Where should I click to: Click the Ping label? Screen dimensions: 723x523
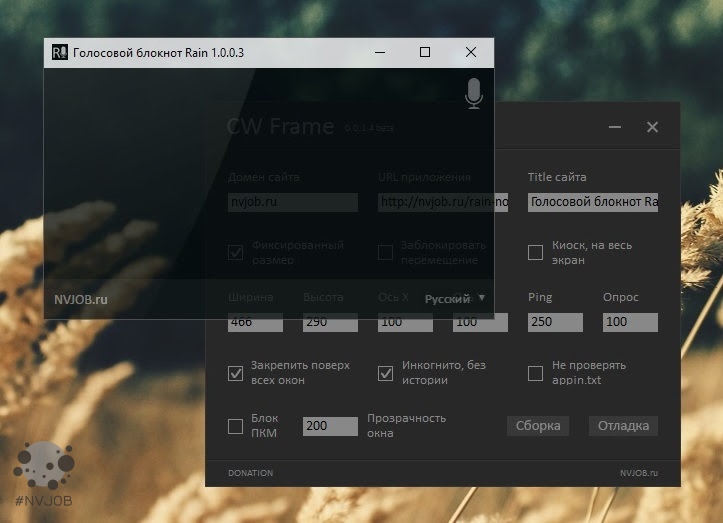click(540, 297)
